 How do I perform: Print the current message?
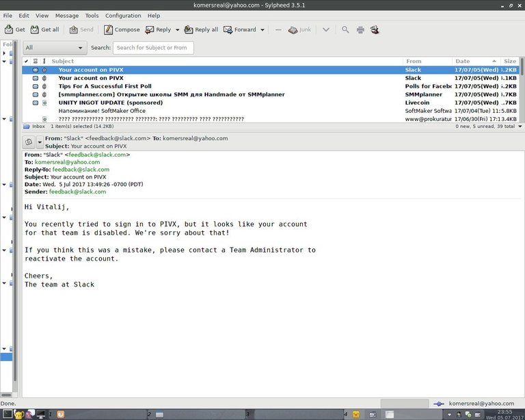point(360,30)
